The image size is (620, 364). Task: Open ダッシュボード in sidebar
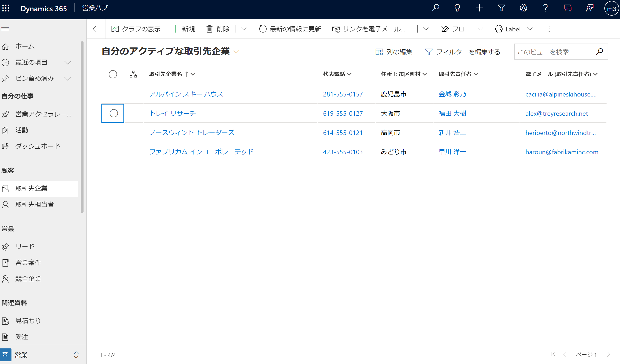tap(39, 146)
